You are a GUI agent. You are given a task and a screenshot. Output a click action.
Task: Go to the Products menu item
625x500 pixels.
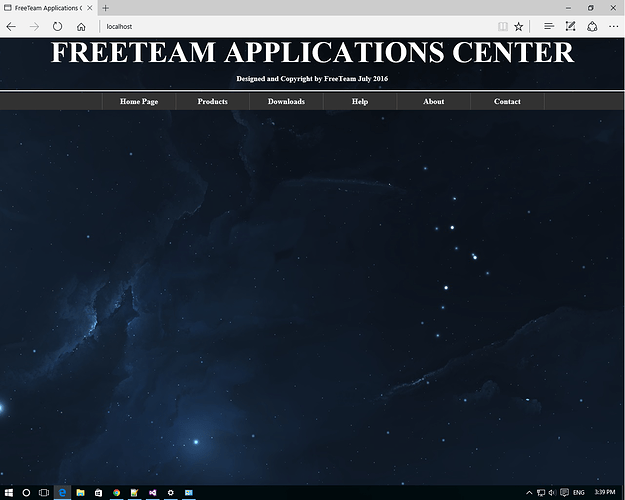click(x=213, y=101)
